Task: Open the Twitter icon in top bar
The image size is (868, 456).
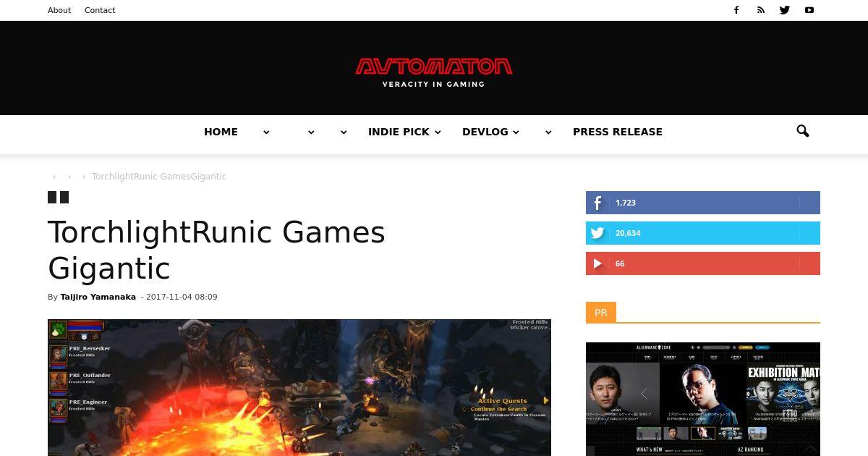Action: point(785,10)
